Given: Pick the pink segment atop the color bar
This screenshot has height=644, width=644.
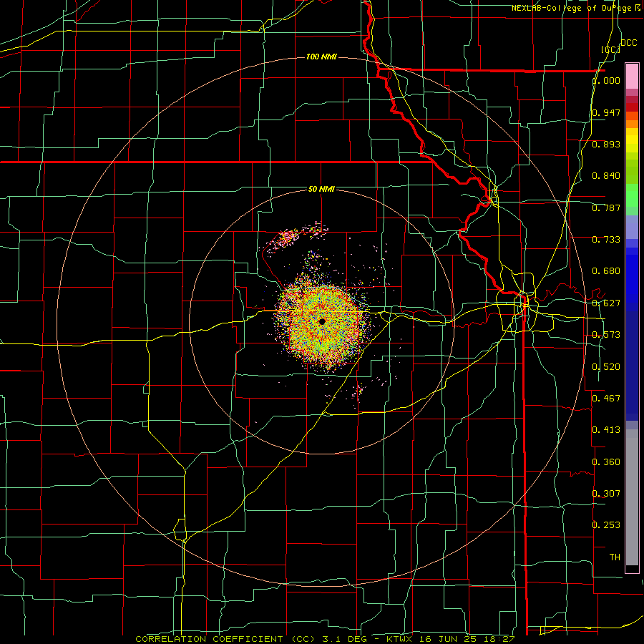Looking at the screenshot, I should pyautogui.click(x=632, y=77).
